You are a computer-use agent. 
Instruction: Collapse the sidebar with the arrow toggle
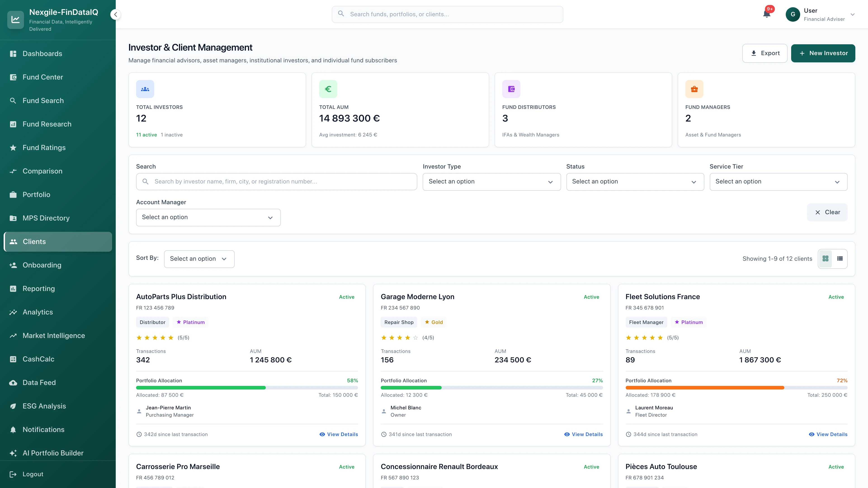(115, 14)
